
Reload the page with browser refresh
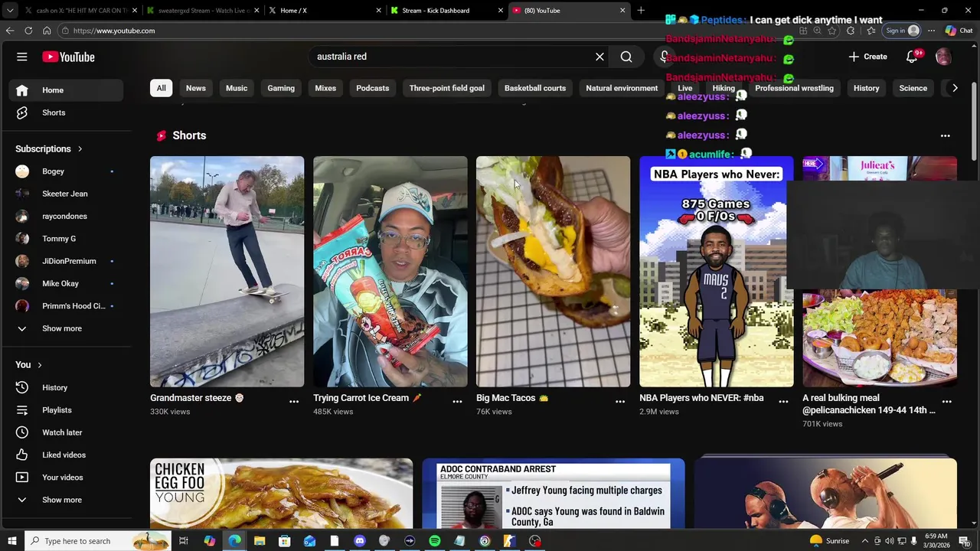(x=28, y=31)
